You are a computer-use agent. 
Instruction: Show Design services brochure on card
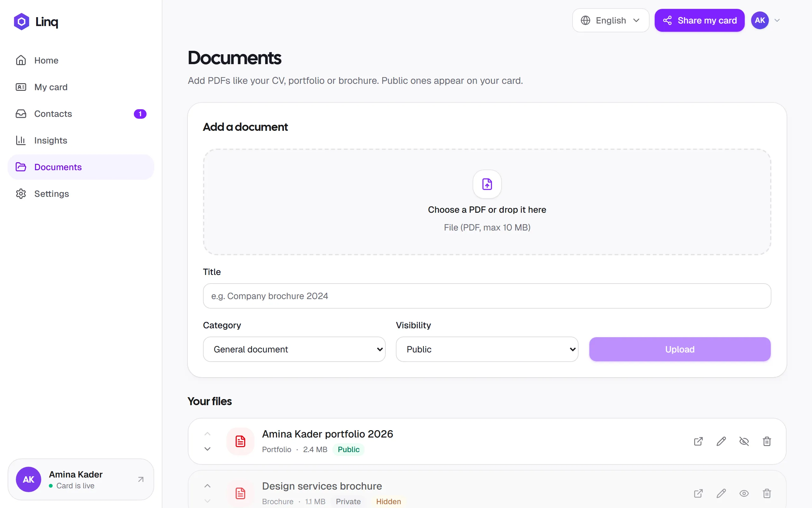tap(744, 493)
